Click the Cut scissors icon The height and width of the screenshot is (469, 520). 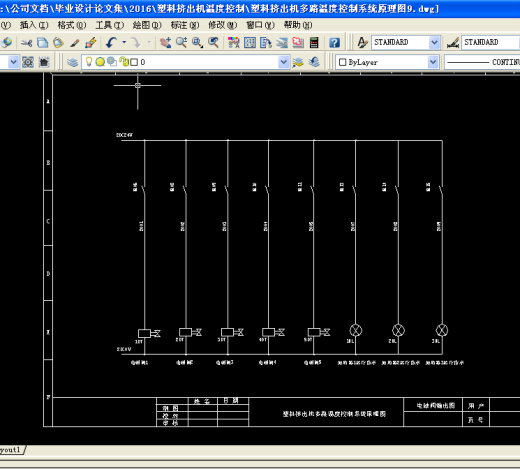point(26,43)
